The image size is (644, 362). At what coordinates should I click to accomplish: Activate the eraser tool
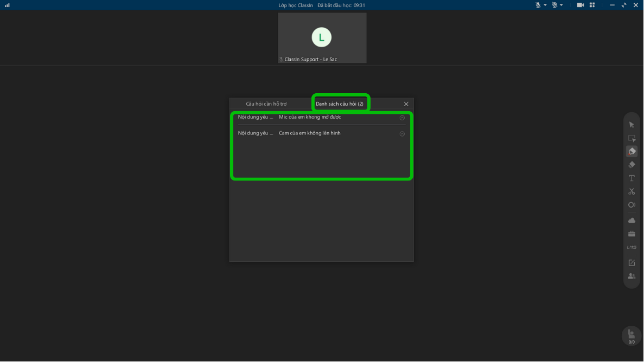(632, 165)
